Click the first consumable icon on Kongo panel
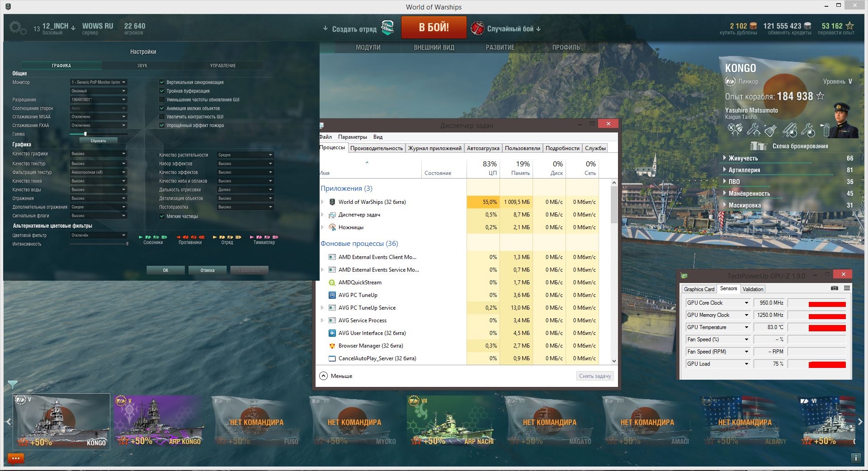Screen dimensions: 868x471 pos(735,130)
